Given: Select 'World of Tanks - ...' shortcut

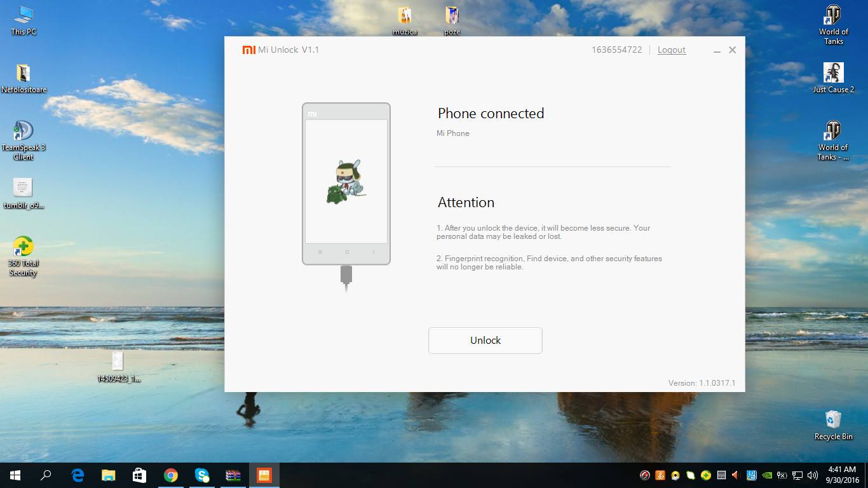Looking at the screenshot, I should coord(833,140).
